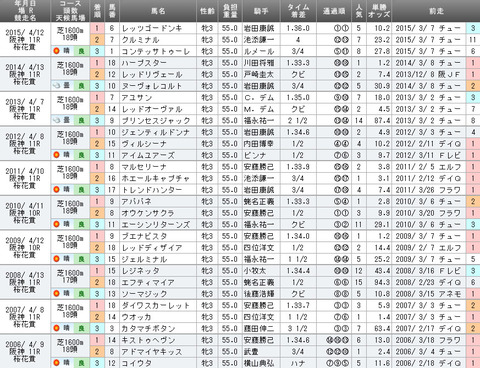Click horse name アユサン
480x368 pixels.
click(x=137, y=98)
